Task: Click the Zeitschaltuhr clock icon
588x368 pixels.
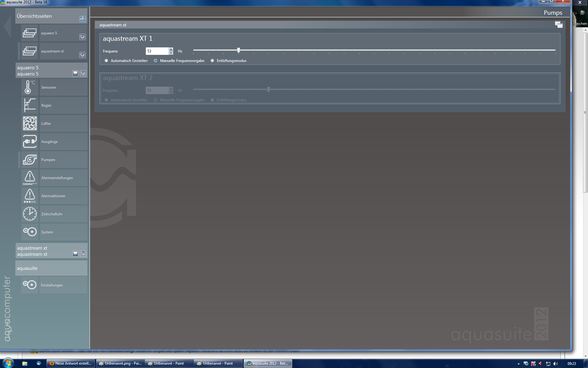Action: (30, 214)
